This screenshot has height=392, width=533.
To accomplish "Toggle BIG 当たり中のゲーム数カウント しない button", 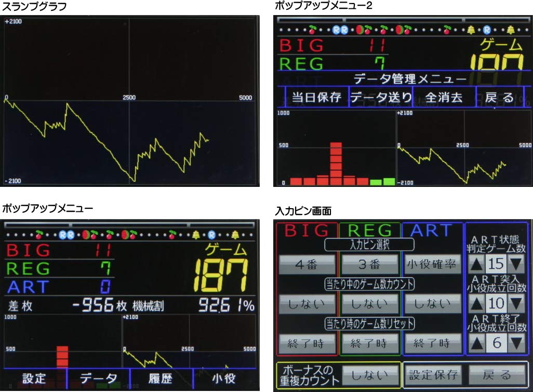I will pos(305,304).
